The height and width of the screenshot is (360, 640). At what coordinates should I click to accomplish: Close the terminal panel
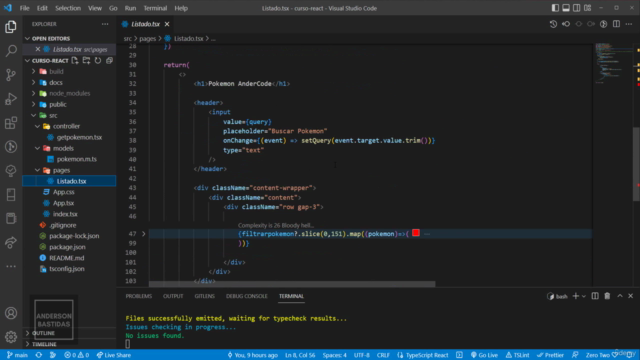point(631,296)
